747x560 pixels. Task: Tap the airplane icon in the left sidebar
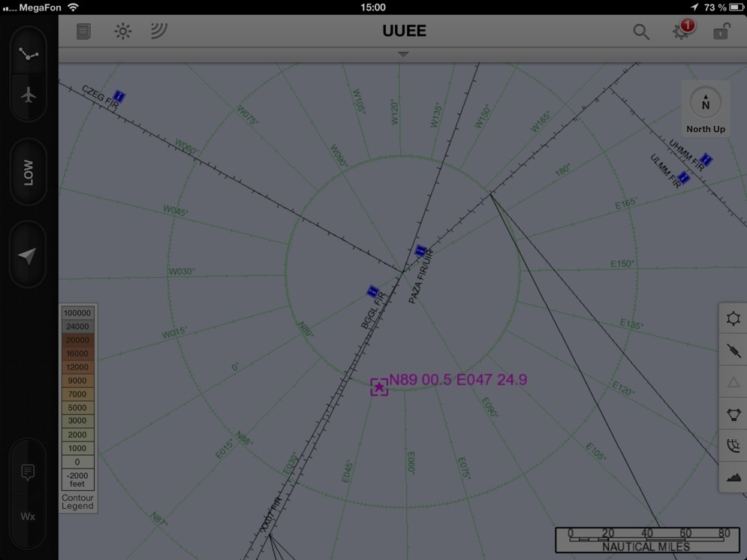point(29,96)
